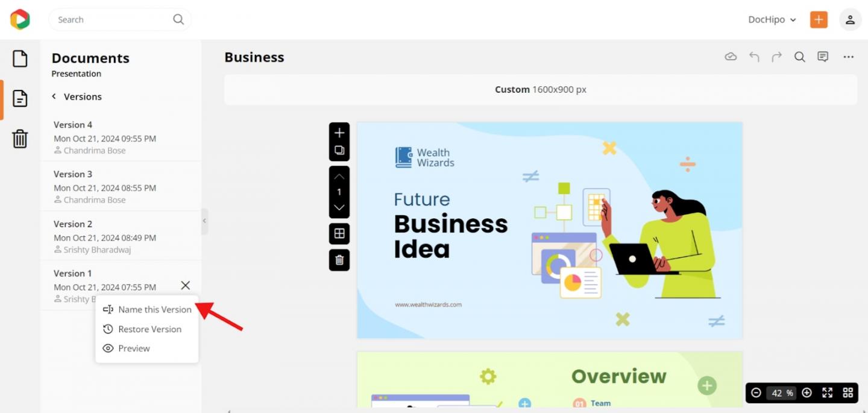
Task: Open the trash sidebar icon
Action: pos(20,139)
